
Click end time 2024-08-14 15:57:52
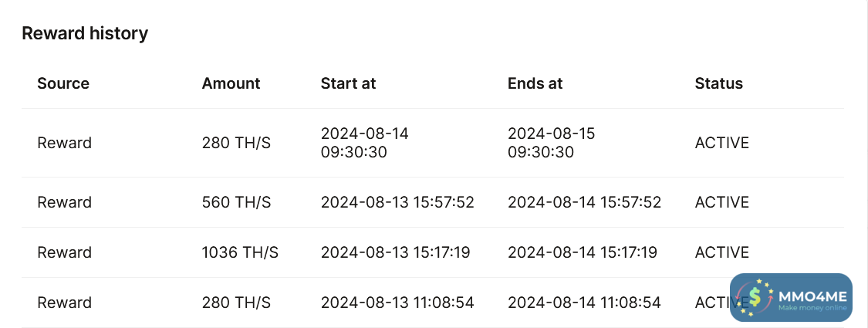[x=584, y=202]
